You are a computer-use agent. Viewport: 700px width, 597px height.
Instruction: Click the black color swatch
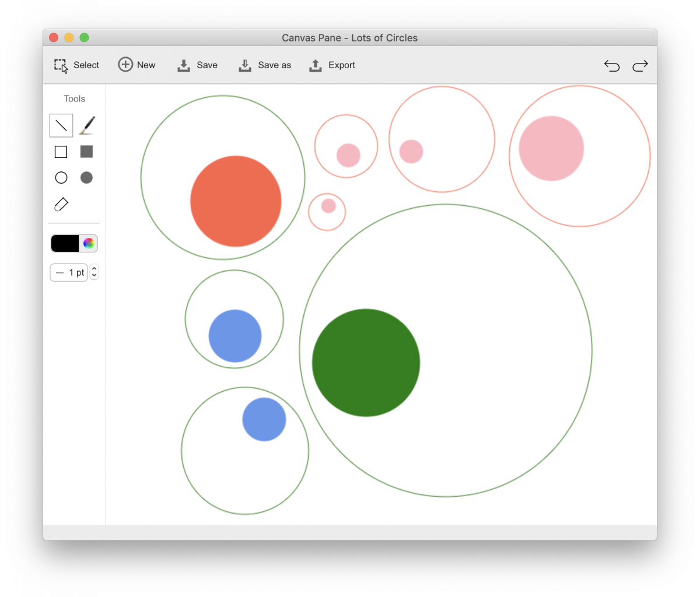coord(65,244)
